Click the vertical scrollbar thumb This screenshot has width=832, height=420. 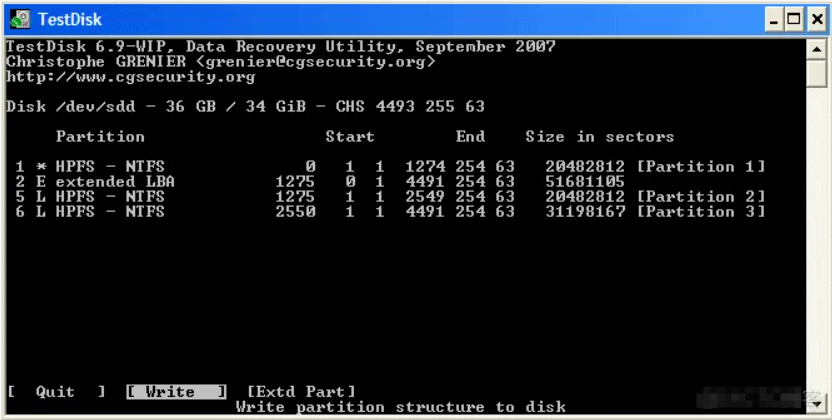(x=816, y=74)
